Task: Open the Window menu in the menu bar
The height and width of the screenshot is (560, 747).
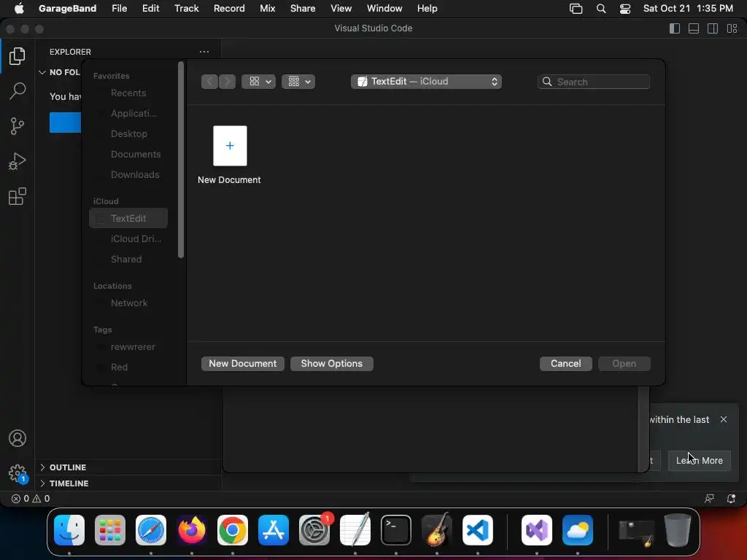Action: coord(384,9)
